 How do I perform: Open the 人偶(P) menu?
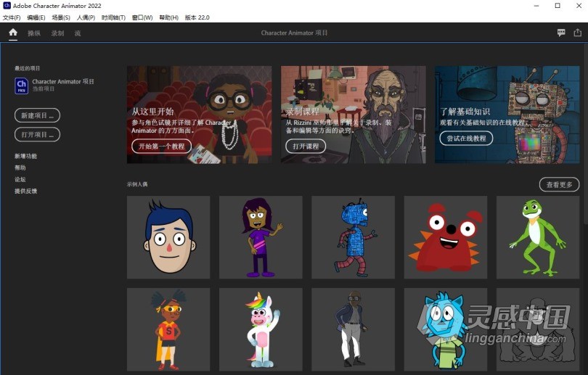pos(86,17)
